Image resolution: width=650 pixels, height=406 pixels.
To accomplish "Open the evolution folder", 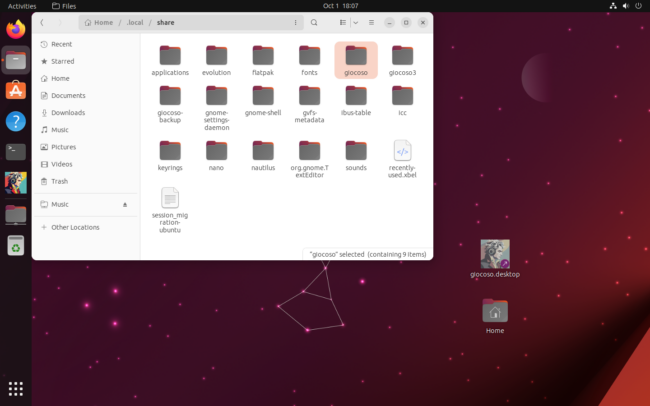I will 216,61.
